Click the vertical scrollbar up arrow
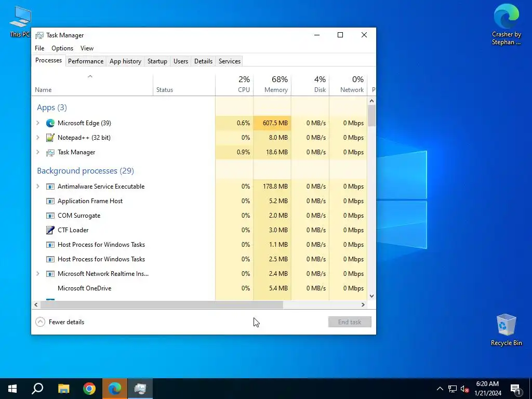532x399 pixels. tap(371, 101)
